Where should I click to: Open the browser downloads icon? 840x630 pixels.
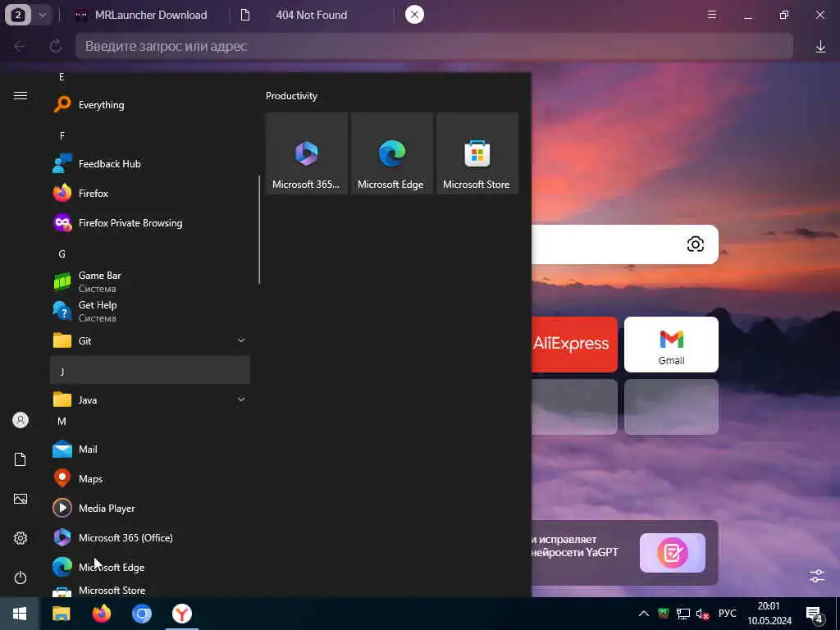[820, 47]
